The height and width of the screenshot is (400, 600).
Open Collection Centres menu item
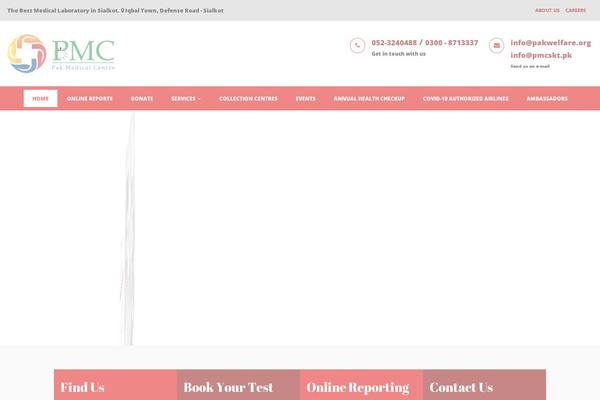point(248,98)
